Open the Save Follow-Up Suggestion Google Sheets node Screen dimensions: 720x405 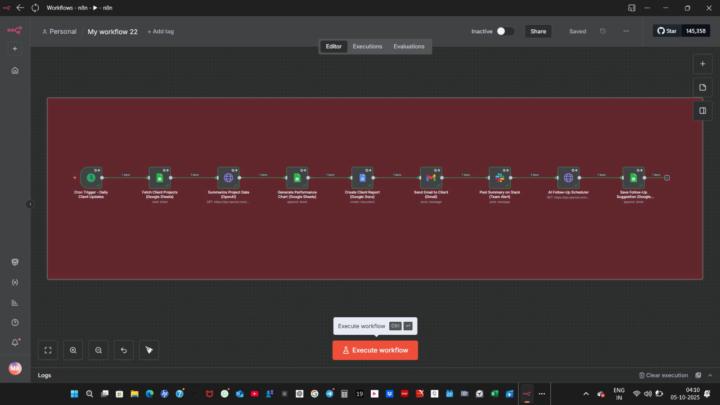[x=634, y=178]
